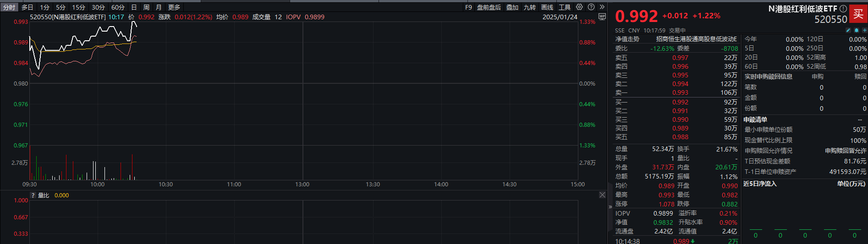Close the 量比 indicator sub-panel
The image size is (868, 244).
(602, 195)
